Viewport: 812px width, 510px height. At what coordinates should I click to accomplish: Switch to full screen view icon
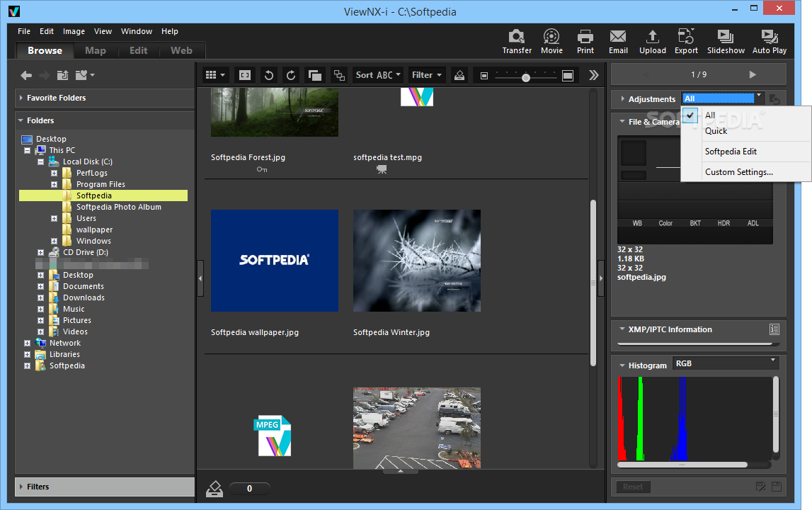(245, 75)
